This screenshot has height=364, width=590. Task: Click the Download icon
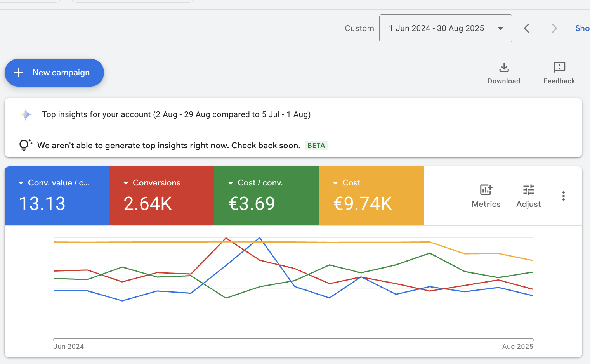point(504,68)
